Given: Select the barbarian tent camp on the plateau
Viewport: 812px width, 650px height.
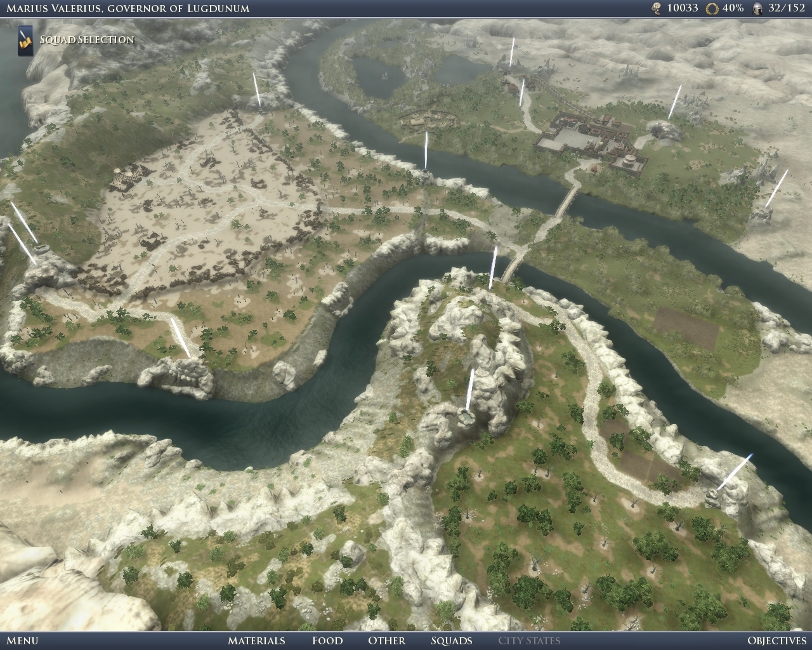Looking at the screenshot, I should click(129, 176).
